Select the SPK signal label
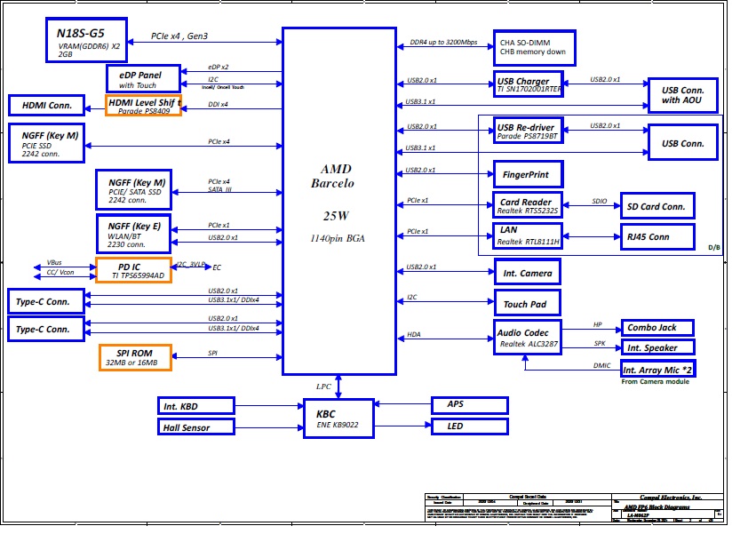This screenshot has height=534, width=756. (600, 344)
